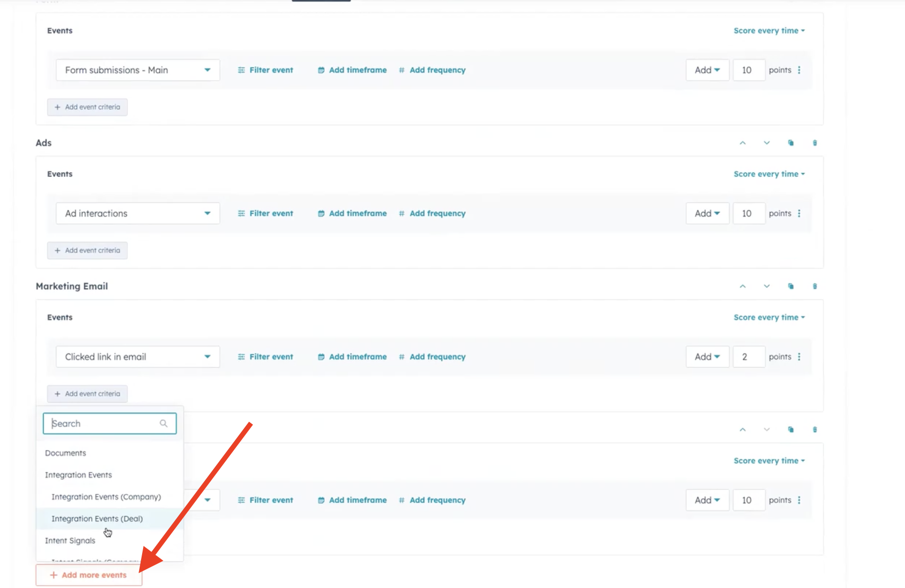Viewport: 905px width, 588px height.
Task: Select Documents from the events dropdown
Action: pos(65,453)
